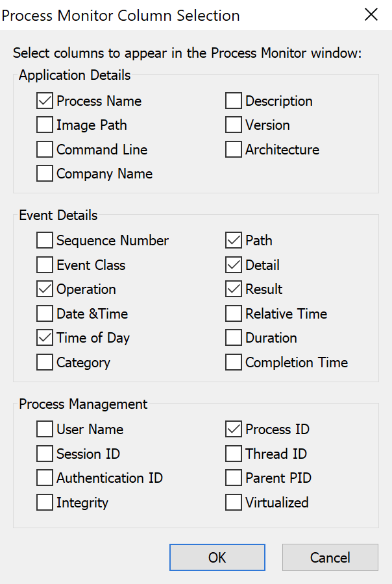Screen dimensions: 392x584
Task: Turn on the Event Class column
Action: point(45,265)
